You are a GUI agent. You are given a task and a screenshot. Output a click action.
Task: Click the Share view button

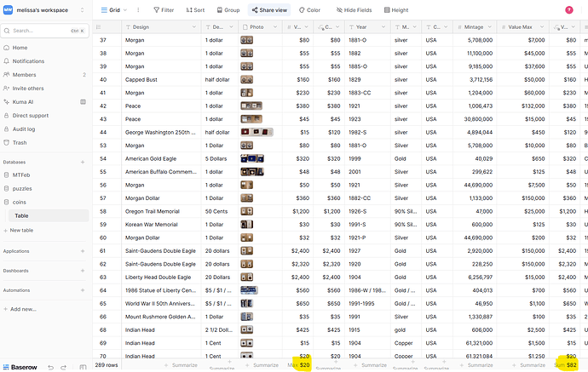269,10
